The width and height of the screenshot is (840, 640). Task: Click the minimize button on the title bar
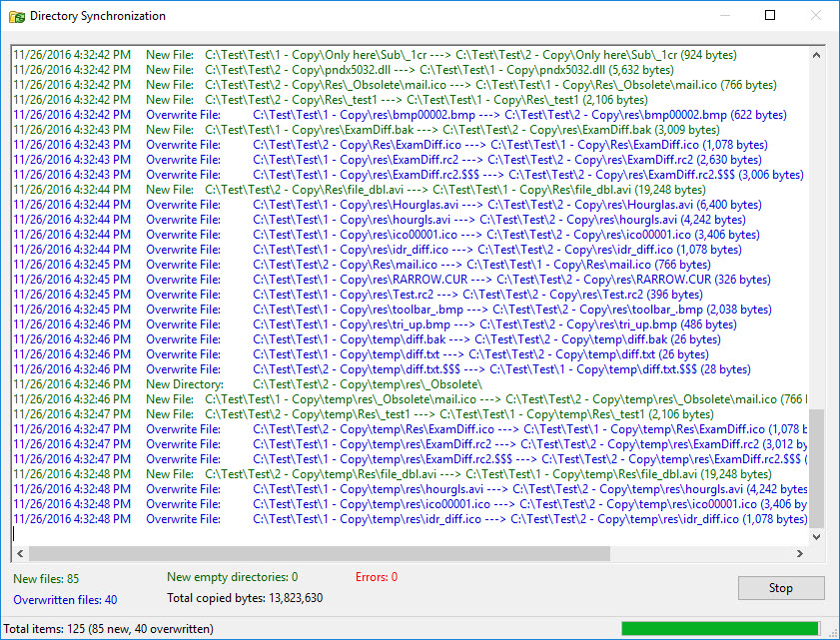(x=724, y=15)
